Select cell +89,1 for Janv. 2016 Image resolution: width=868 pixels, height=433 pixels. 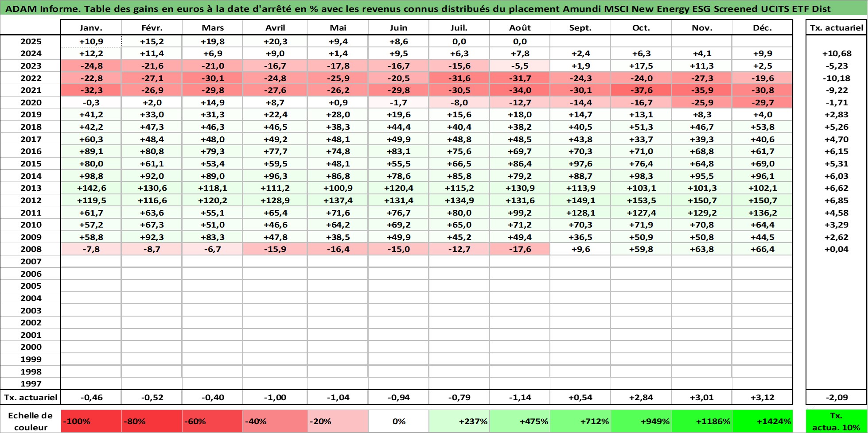pyautogui.click(x=91, y=151)
